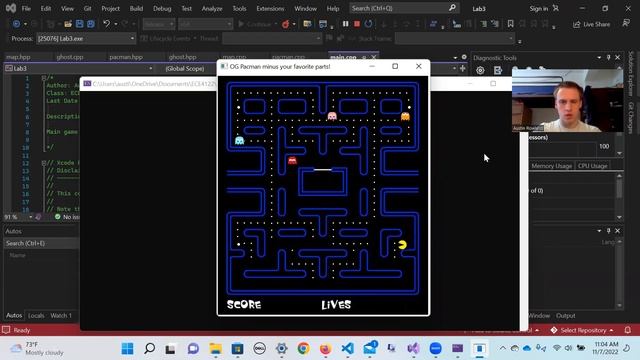Split the editor with the plus icon
This screenshot has width=640, height=360.
click(462, 69)
